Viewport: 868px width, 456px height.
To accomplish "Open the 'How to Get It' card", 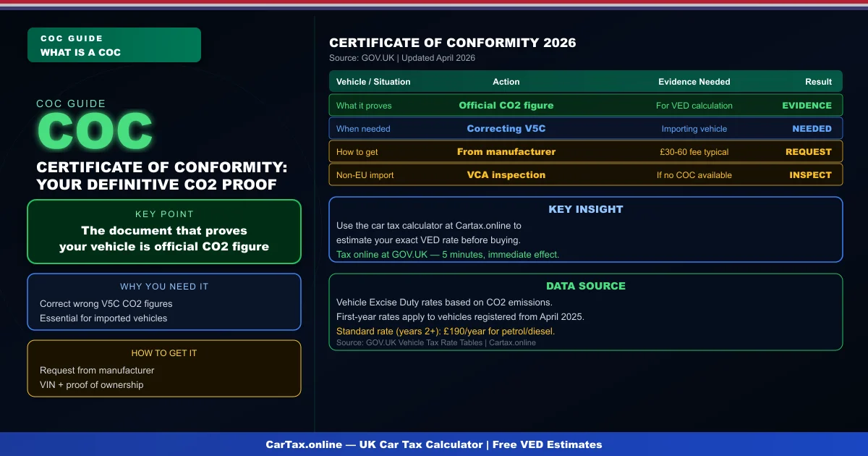I will point(163,368).
